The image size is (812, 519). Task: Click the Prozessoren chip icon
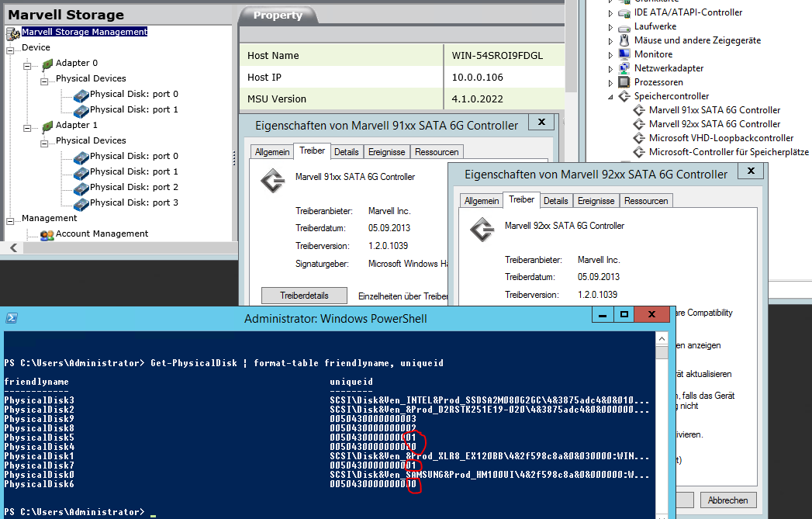tap(624, 81)
